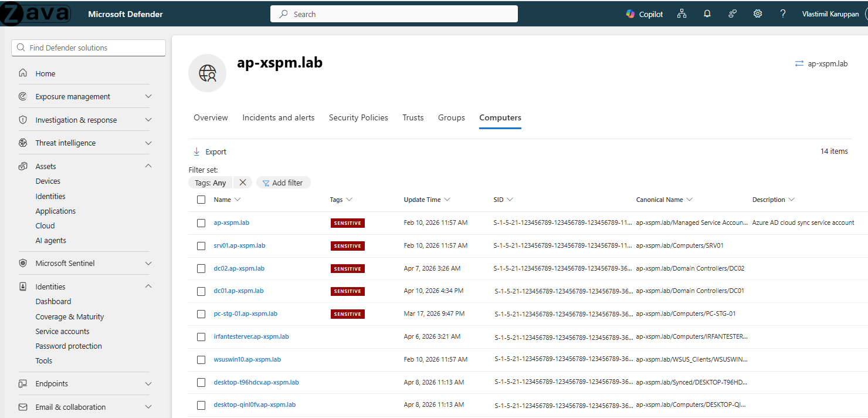Click the domain globe avatar icon

point(207,73)
